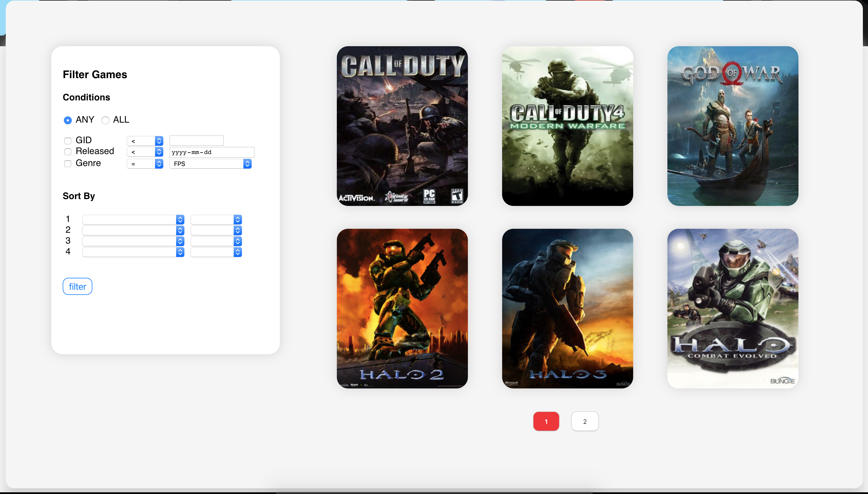Focus the GID value input field
Screen dimensions: 868x494
coord(197,140)
